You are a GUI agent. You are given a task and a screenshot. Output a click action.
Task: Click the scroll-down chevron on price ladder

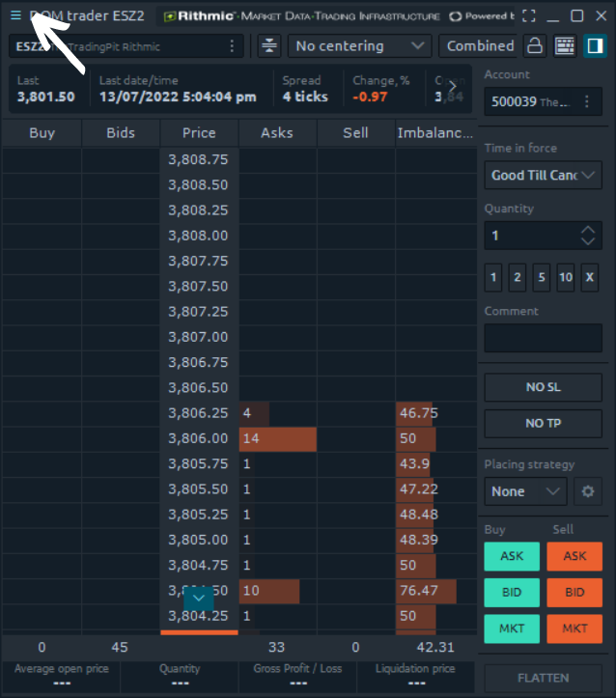[x=198, y=600]
